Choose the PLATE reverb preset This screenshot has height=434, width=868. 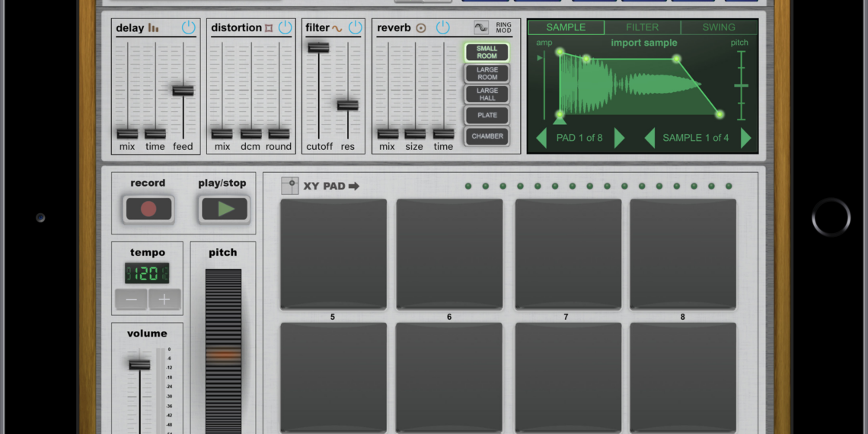click(x=487, y=116)
